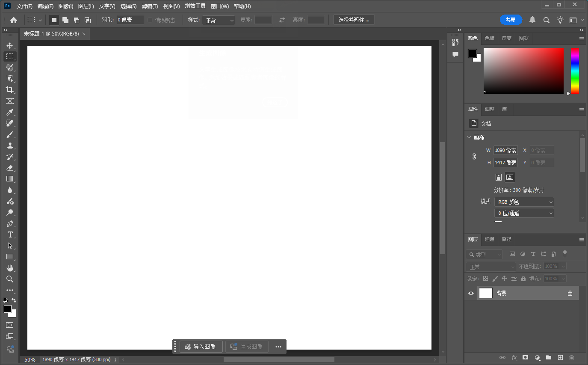
Task: Open the 滤镜(T) menu
Action: pyautogui.click(x=150, y=6)
